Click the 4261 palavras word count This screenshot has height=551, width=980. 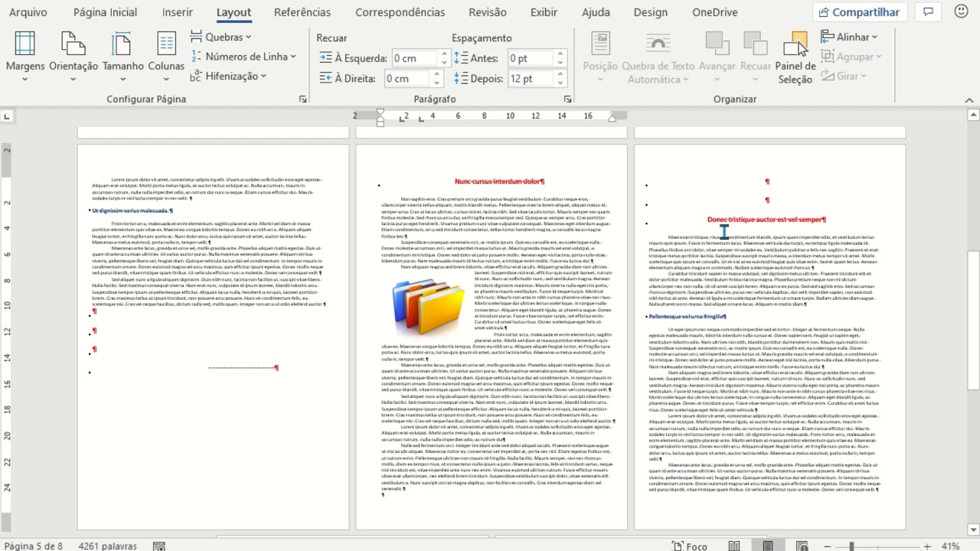[x=107, y=546]
